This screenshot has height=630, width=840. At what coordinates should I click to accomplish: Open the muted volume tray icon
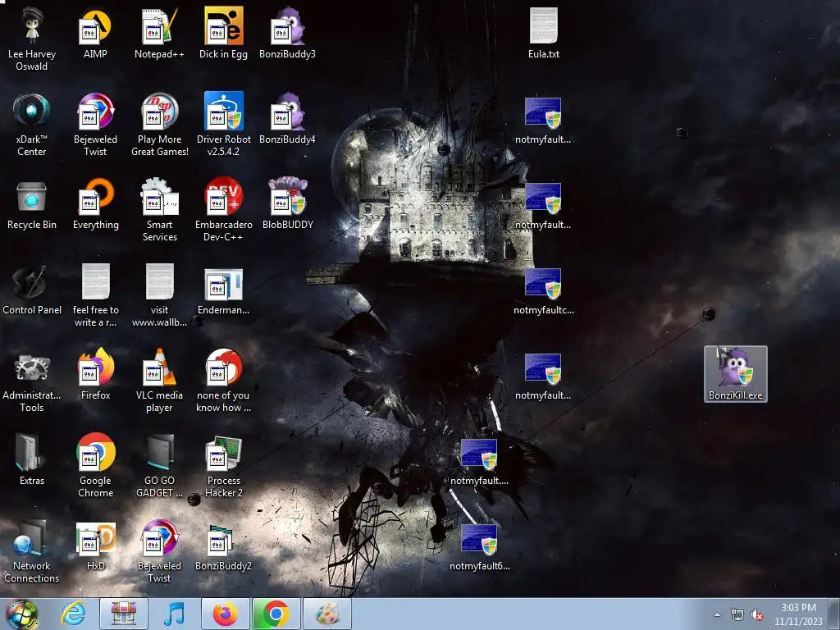pos(757,614)
